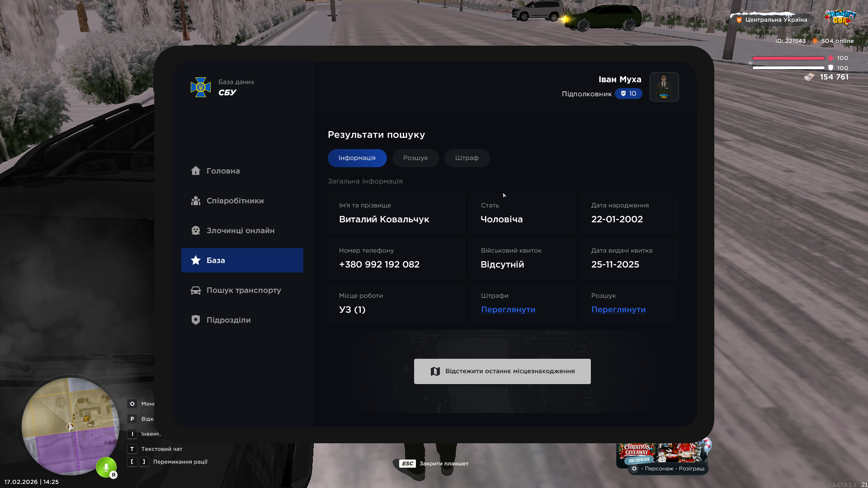Click the star icon on База
This screenshot has height=488, width=868.
[195, 260]
